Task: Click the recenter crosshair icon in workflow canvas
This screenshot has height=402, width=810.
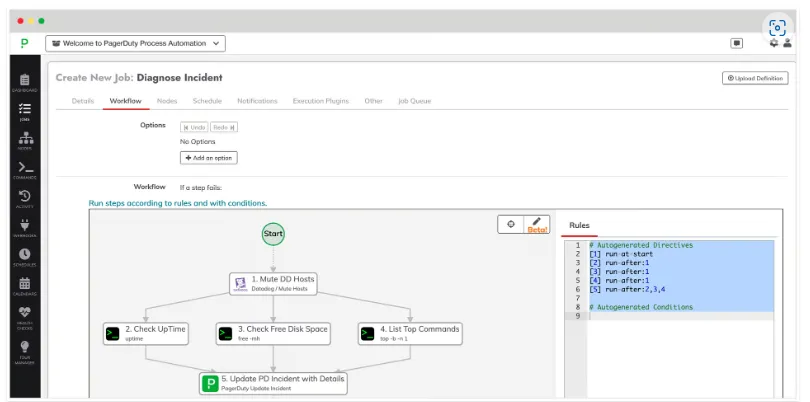Action: 511,224
